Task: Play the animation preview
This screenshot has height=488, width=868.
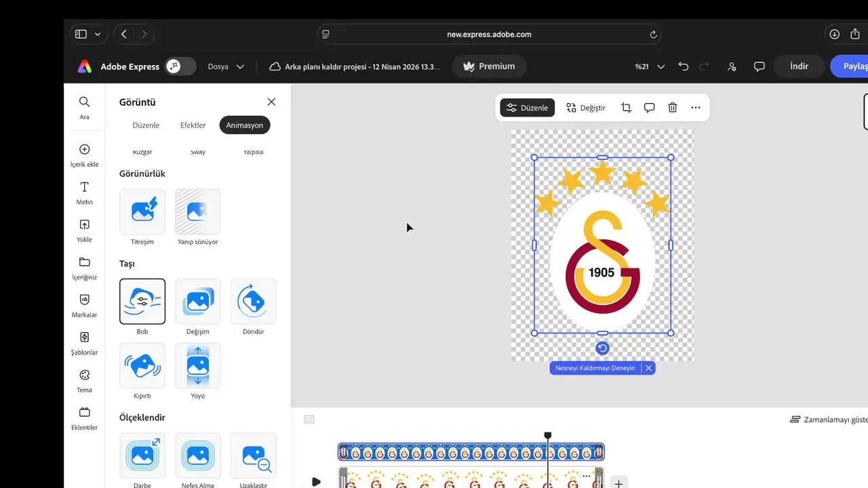Action: click(x=316, y=482)
